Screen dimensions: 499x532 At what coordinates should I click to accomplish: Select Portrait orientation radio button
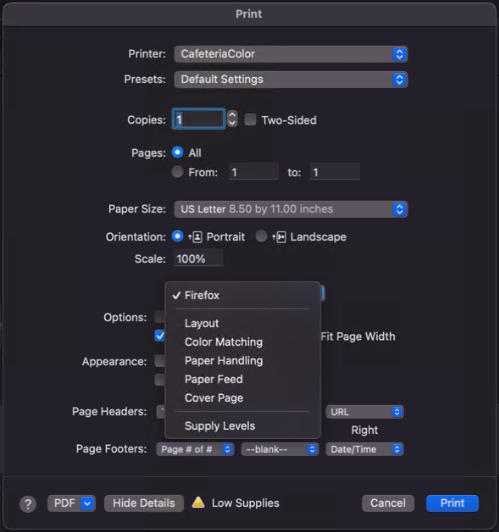[x=177, y=236]
